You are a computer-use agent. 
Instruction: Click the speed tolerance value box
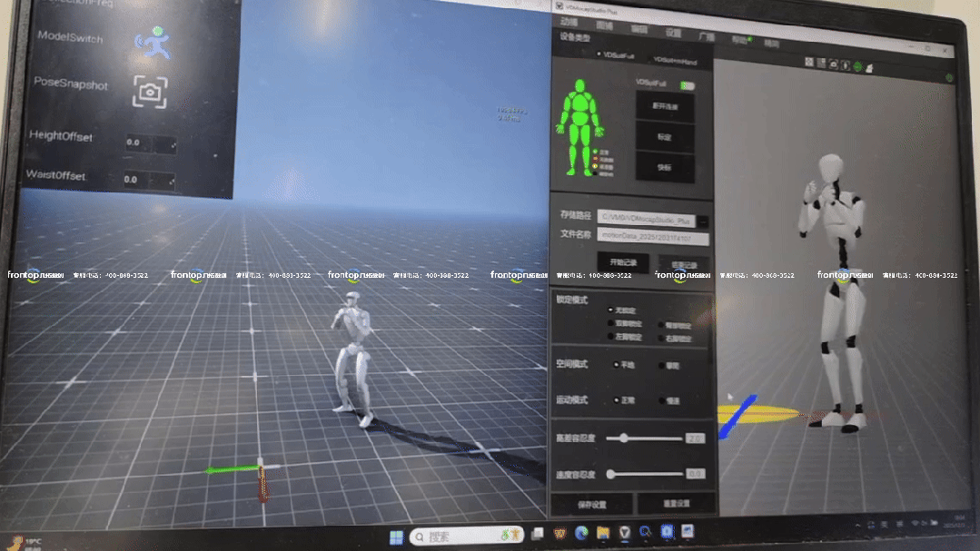(696, 474)
